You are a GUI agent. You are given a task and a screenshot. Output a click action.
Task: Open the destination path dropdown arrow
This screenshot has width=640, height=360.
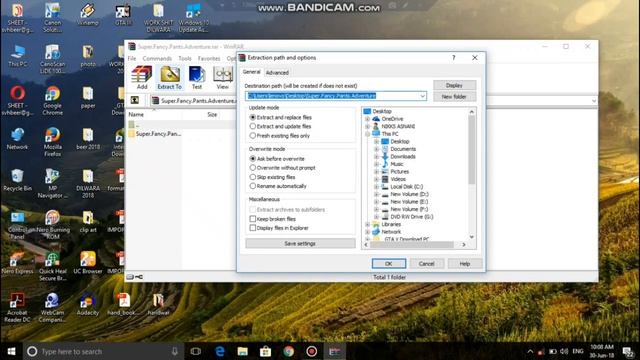point(422,96)
